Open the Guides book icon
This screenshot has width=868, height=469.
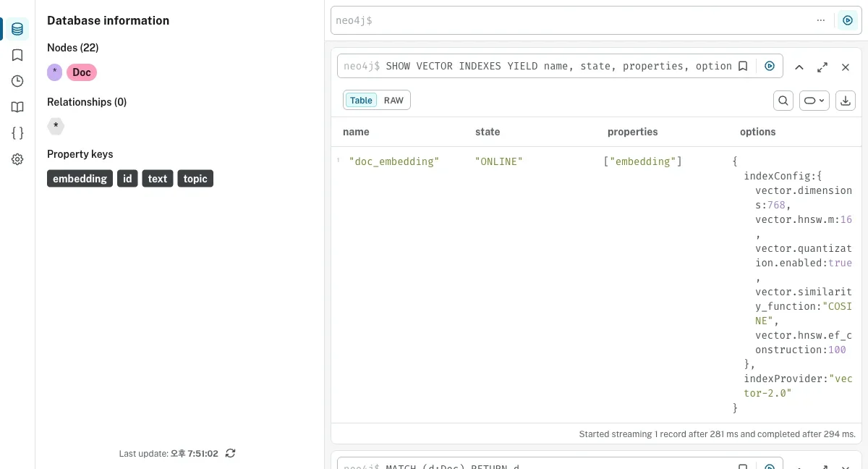coord(17,107)
